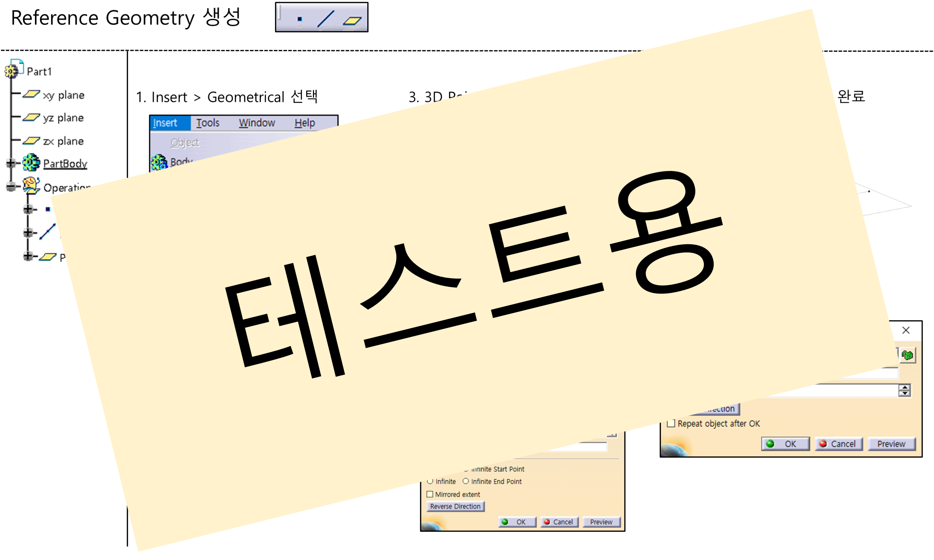Expand the PartBody tree node
Image resolution: width=934 pixels, height=560 pixels.
[11, 163]
